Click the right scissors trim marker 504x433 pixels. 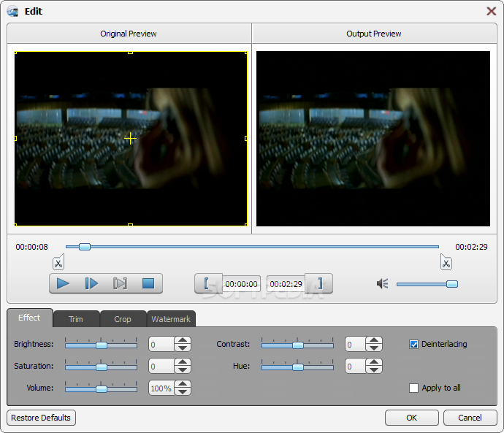(x=446, y=262)
